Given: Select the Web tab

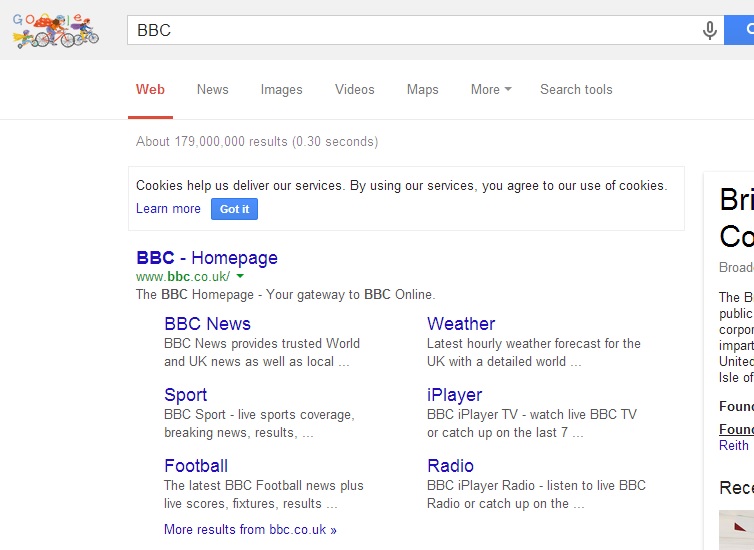Looking at the screenshot, I should (x=150, y=89).
